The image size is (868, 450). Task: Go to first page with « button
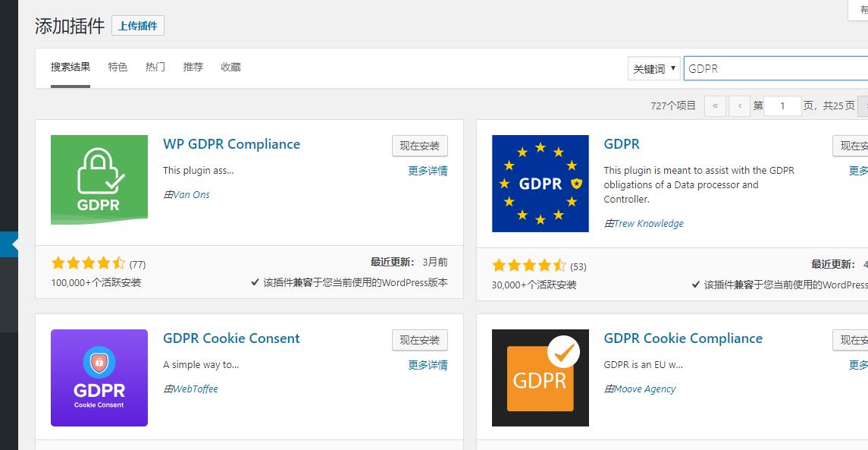click(x=715, y=105)
